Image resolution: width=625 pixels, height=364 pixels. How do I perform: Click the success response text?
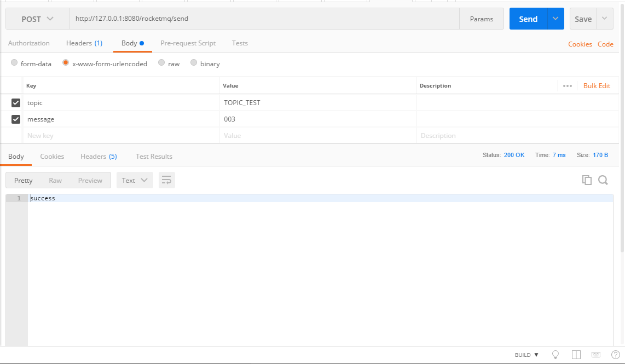pos(43,198)
